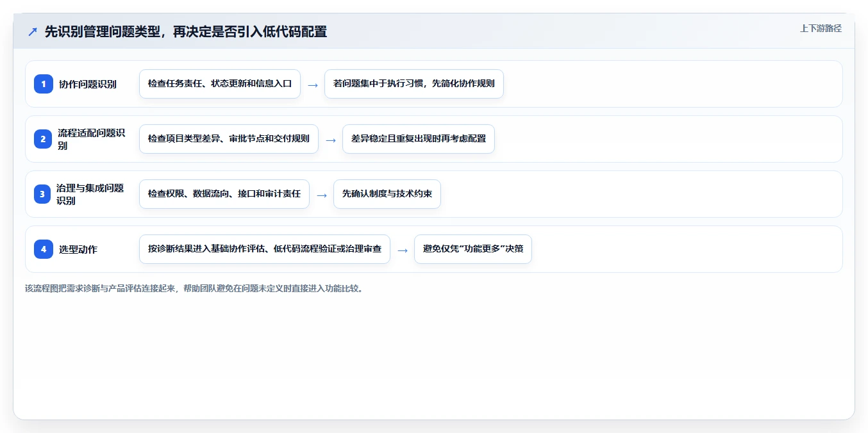Click the 若问题集中于执行习惯，先简化协作规则 box
This screenshot has height=433, width=868.
(x=414, y=84)
